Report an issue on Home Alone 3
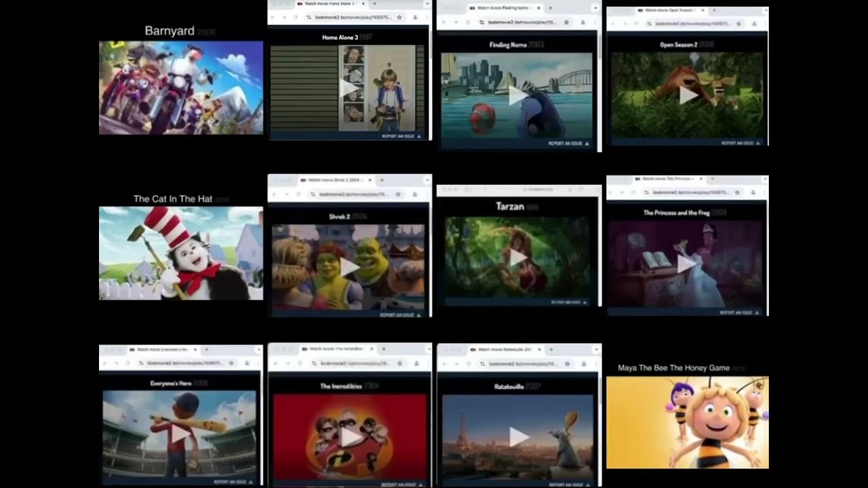The width and height of the screenshot is (868, 488). pos(401,136)
